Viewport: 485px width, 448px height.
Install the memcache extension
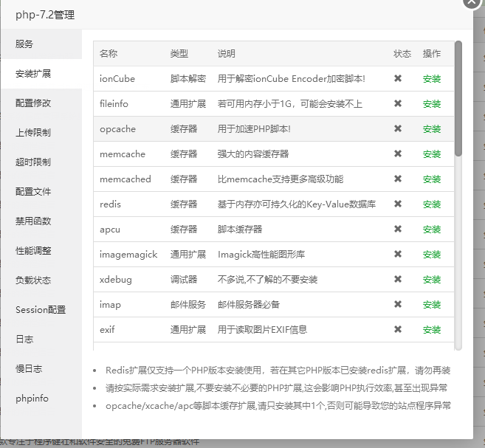432,154
